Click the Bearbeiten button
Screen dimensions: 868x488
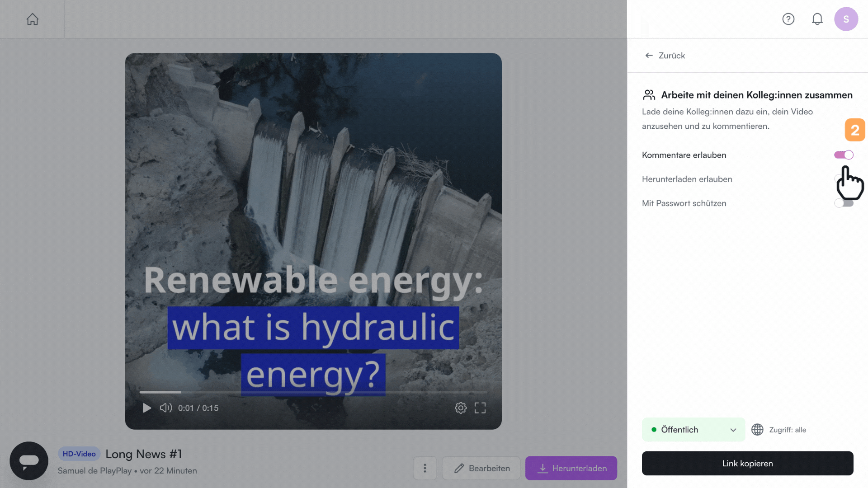coord(481,468)
